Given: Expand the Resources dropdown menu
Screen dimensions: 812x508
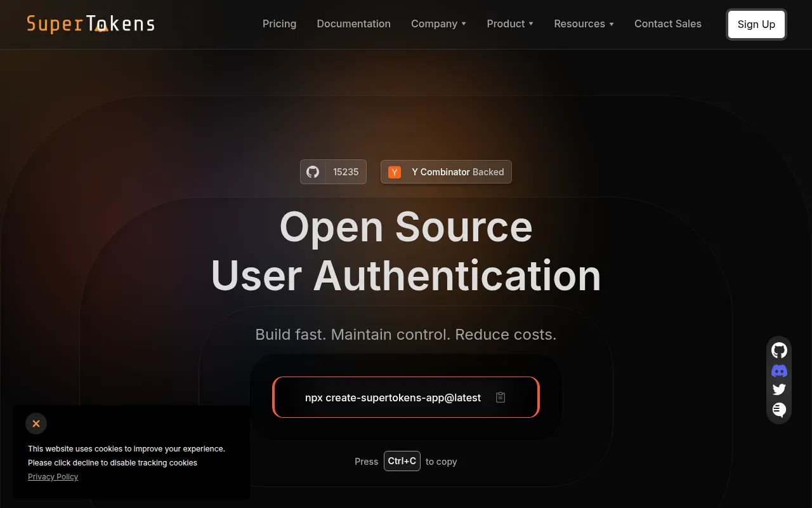Looking at the screenshot, I should point(584,23).
